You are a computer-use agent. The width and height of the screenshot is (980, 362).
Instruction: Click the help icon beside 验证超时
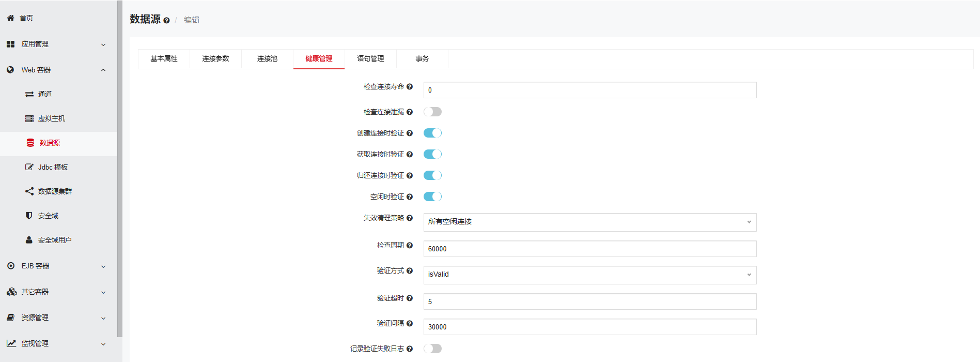[x=410, y=298]
